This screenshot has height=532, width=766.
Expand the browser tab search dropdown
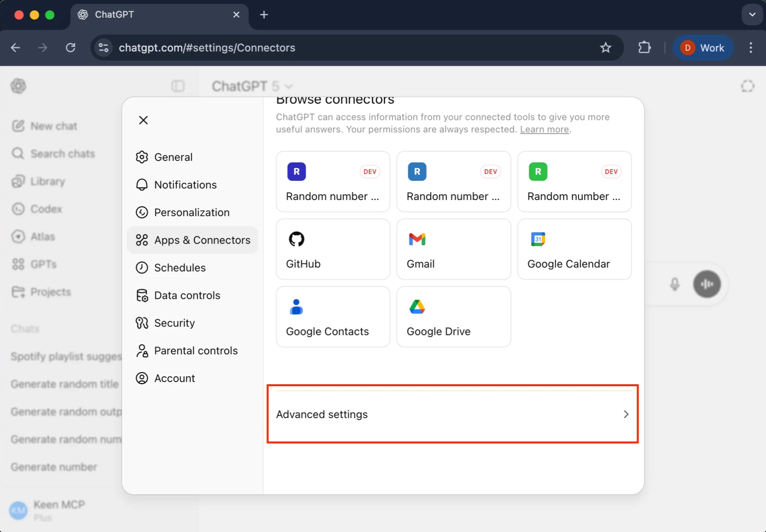752,15
